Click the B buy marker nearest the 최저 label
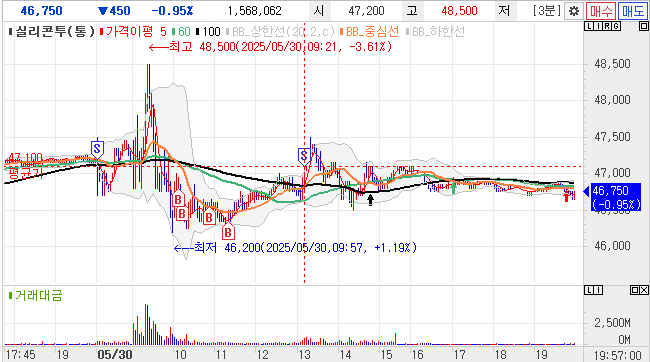 (x=228, y=232)
